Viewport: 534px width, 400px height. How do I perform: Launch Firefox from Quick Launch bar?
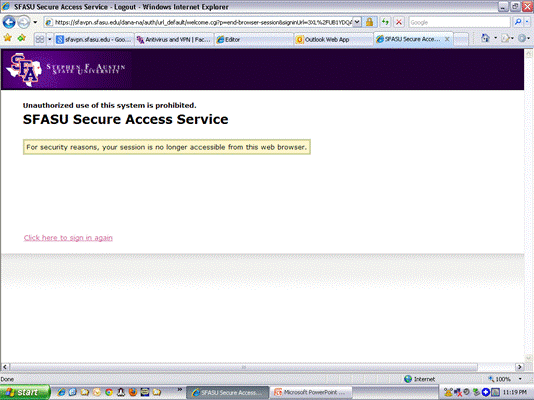[133, 392]
